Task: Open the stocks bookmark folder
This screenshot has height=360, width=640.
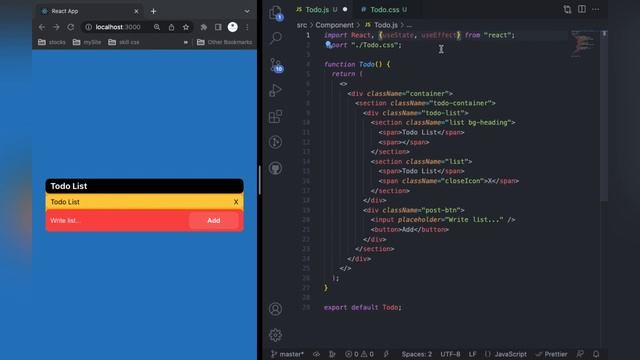Action: click(x=52, y=42)
